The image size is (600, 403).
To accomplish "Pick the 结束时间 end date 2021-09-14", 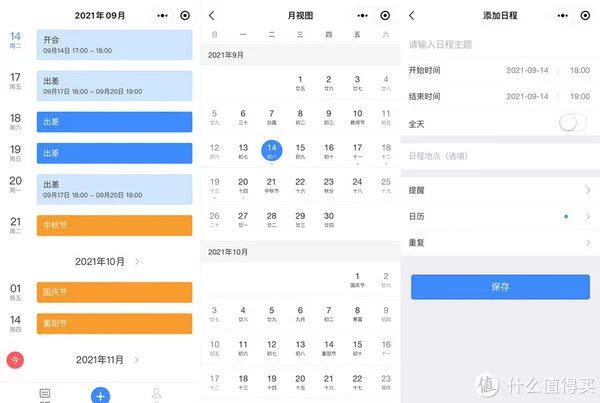I will click(527, 96).
